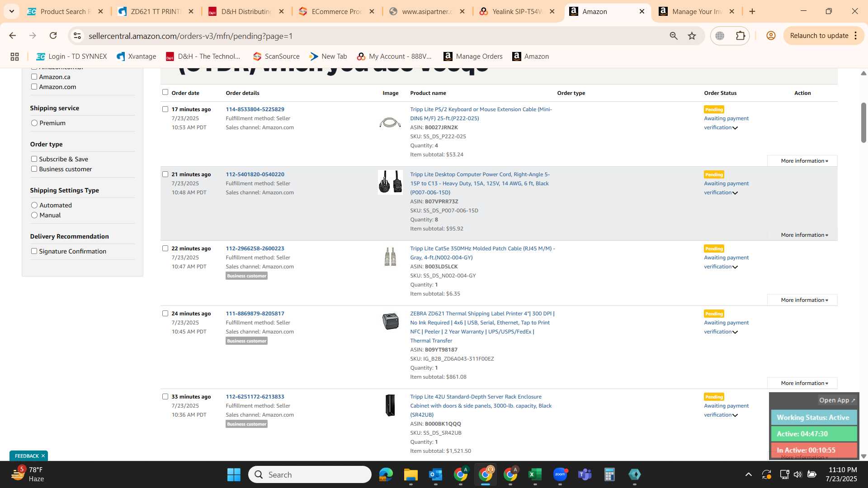The image size is (868, 488).
Task: Open Tripp Lite 42U Server Rack product link
Action: tap(481, 406)
